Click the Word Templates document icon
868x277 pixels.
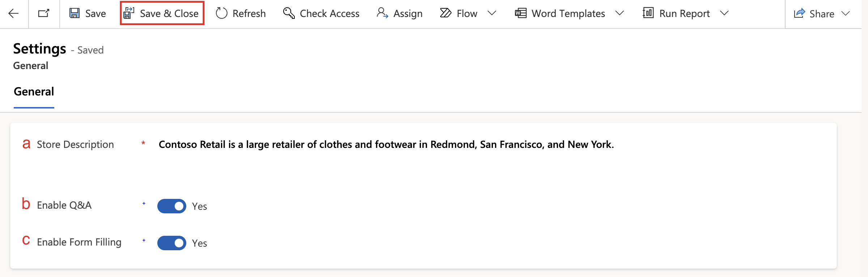[x=520, y=13]
